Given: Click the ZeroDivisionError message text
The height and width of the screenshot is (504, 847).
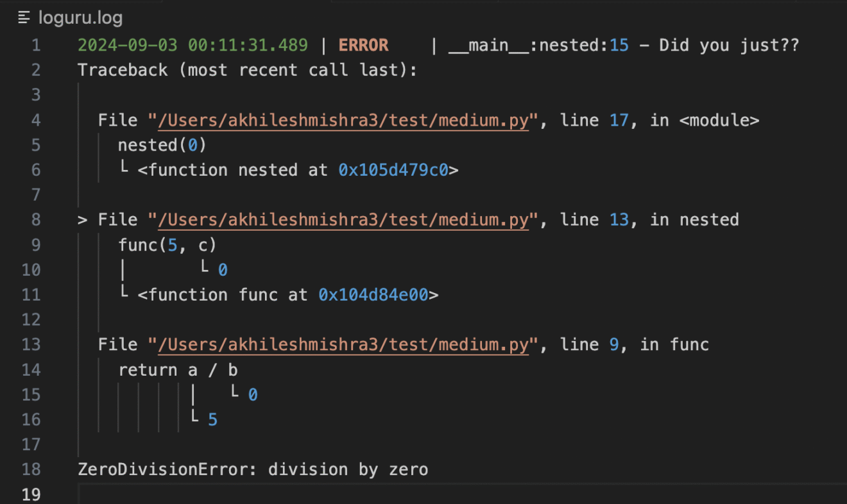Looking at the screenshot, I should point(253,469).
